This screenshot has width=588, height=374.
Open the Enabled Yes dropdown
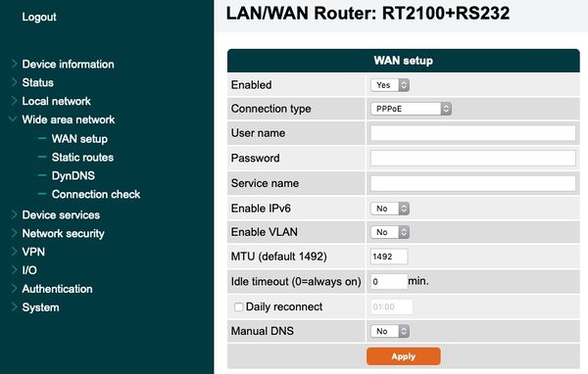click(x=390, y=85)
